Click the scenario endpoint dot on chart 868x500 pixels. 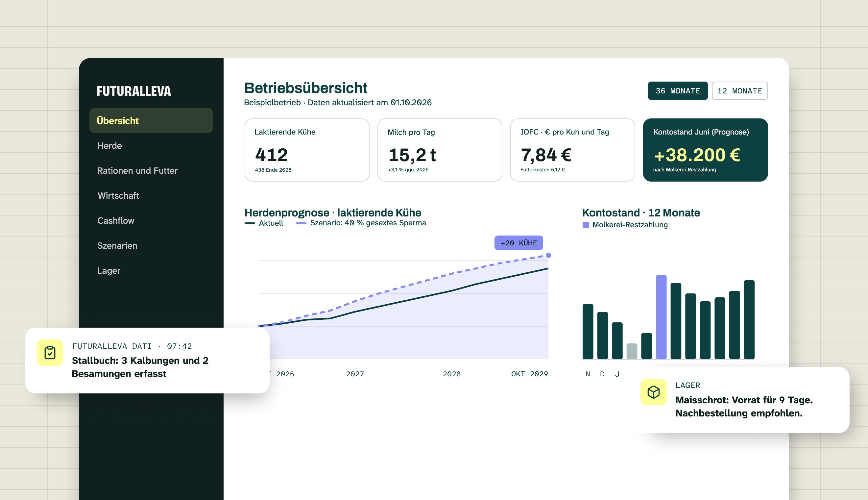(x=548, y=255)
